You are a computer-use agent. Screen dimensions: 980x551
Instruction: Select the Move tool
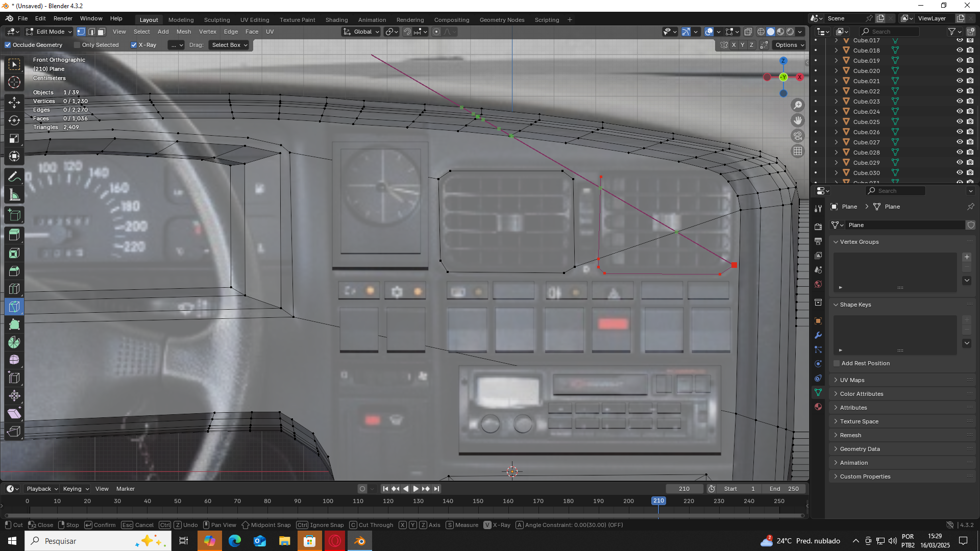pyautogui.click(x=14, y=102)
